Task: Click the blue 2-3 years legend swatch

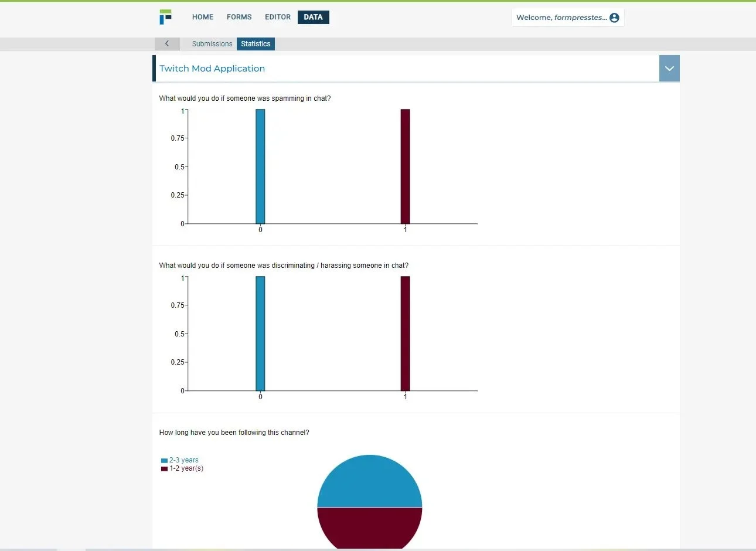Action: point(164,461)
